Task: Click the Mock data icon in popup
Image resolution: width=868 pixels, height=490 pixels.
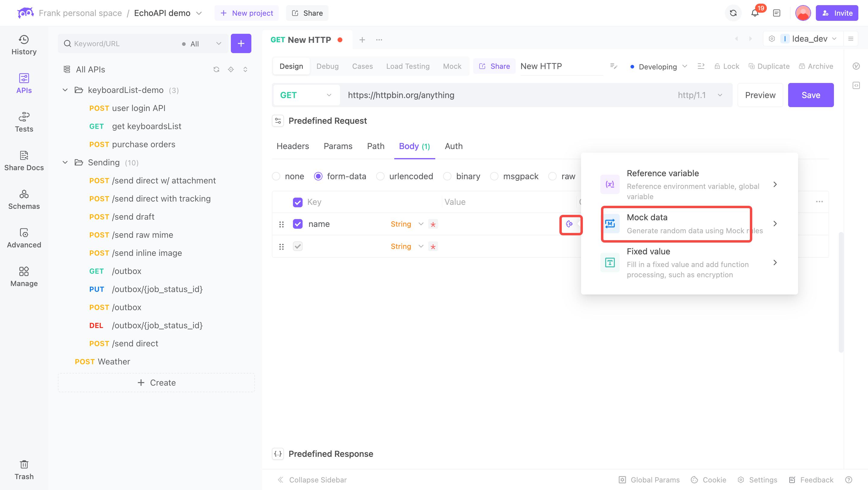Action: click(609, 223)
